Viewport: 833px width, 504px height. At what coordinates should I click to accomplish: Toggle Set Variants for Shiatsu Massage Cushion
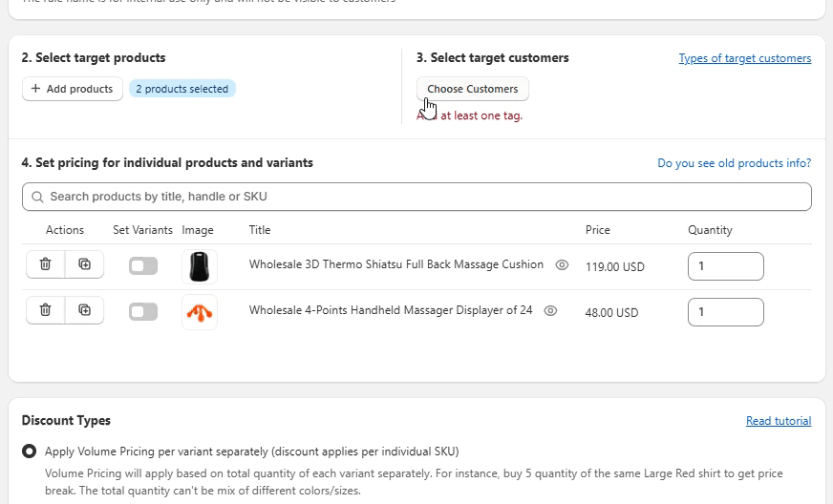pos(143,266)
